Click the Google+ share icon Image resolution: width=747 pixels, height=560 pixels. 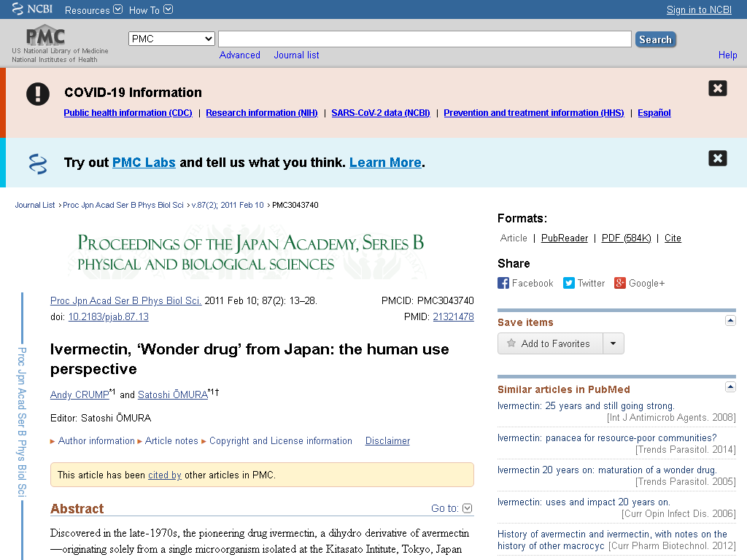pyautogui.click(x=620, y=284)
